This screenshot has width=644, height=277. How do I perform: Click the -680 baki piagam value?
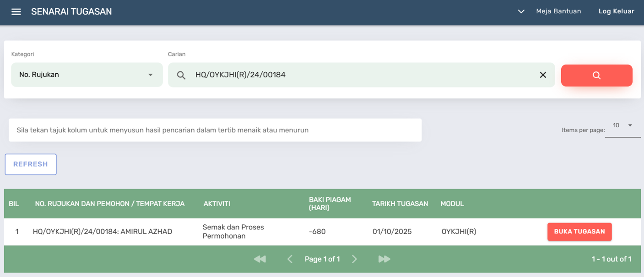(317, 232)
